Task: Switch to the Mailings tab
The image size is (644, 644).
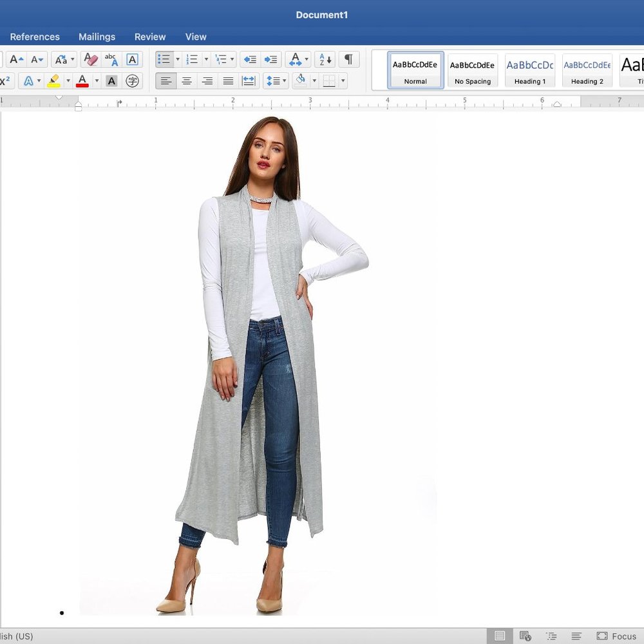Action: click(x=97, y=37)
